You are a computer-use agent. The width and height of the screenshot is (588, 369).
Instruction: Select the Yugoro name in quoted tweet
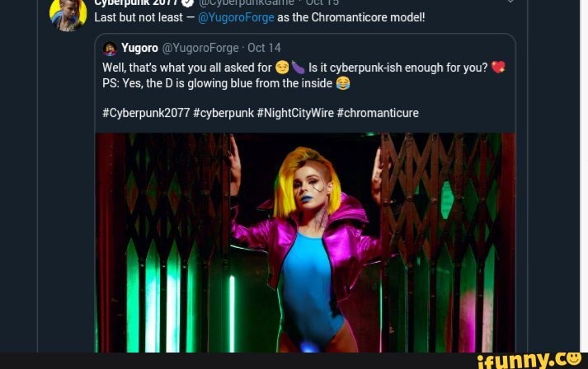139,48
